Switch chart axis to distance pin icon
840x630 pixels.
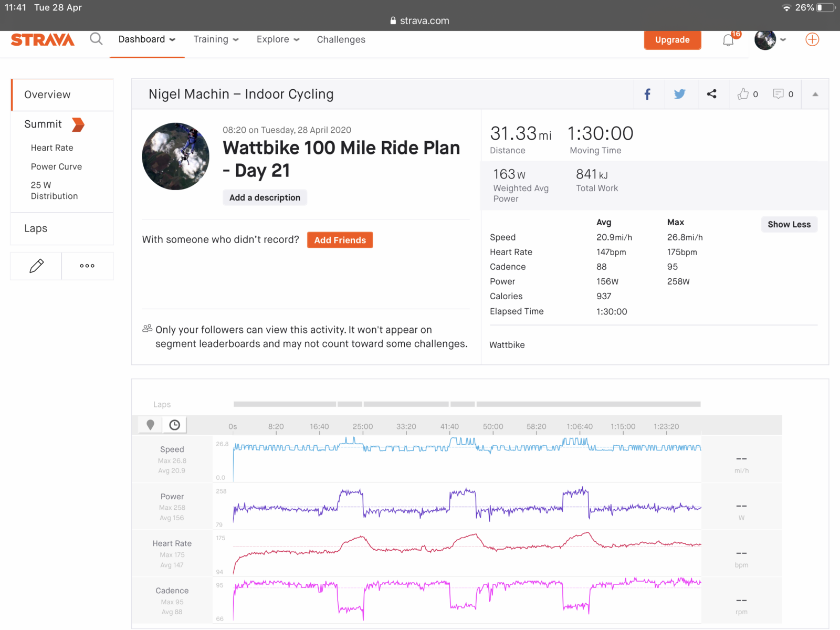point(150,425)
